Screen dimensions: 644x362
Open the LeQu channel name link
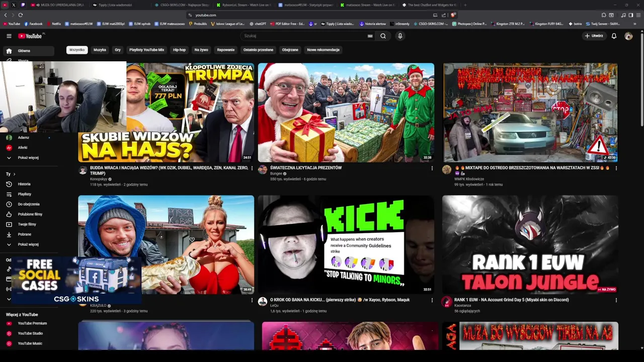click(274, 305)
